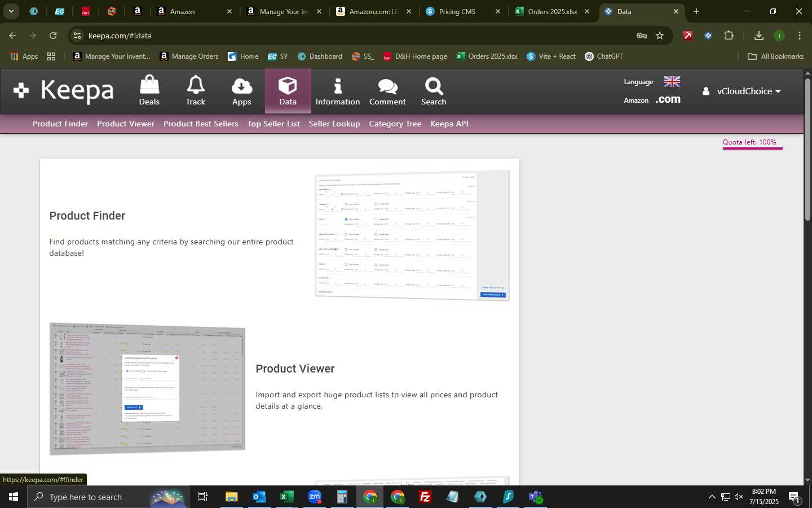This screenshot has height=508, width=812.
Task: Open the All Bookmarks folder
Action: (775, 56)
